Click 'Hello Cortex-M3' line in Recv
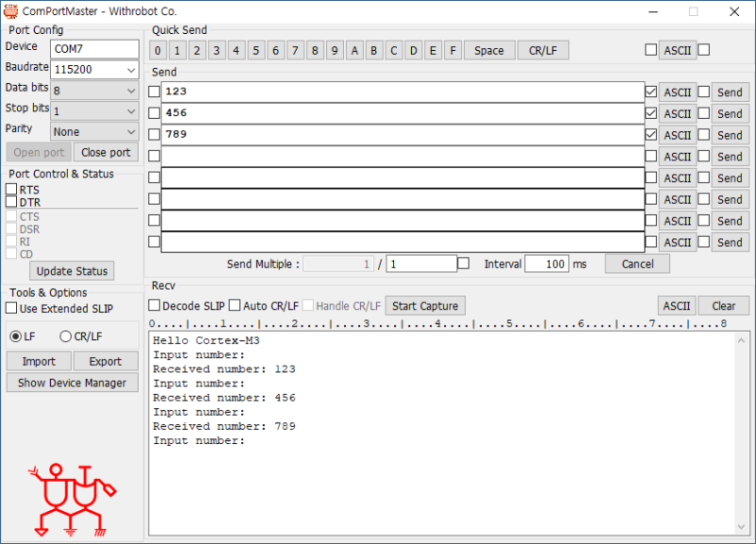756x544 pixels. click(x=206, y=341)
